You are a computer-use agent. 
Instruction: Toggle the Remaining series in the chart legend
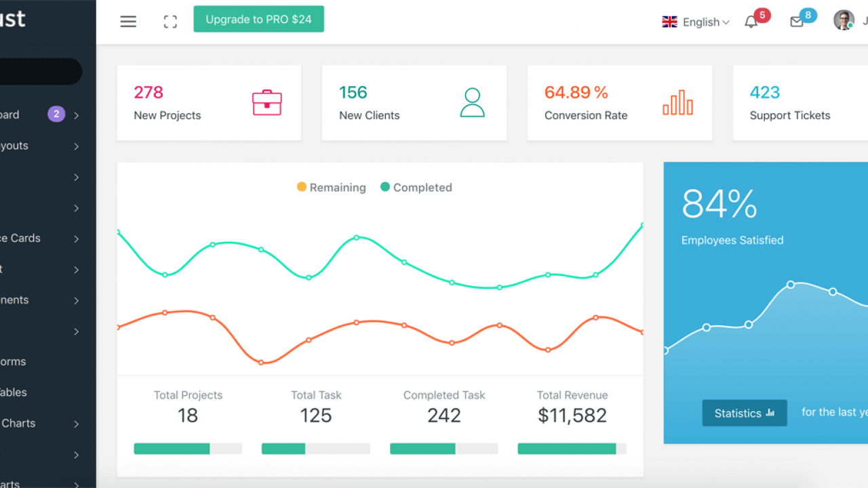[331, 187]
